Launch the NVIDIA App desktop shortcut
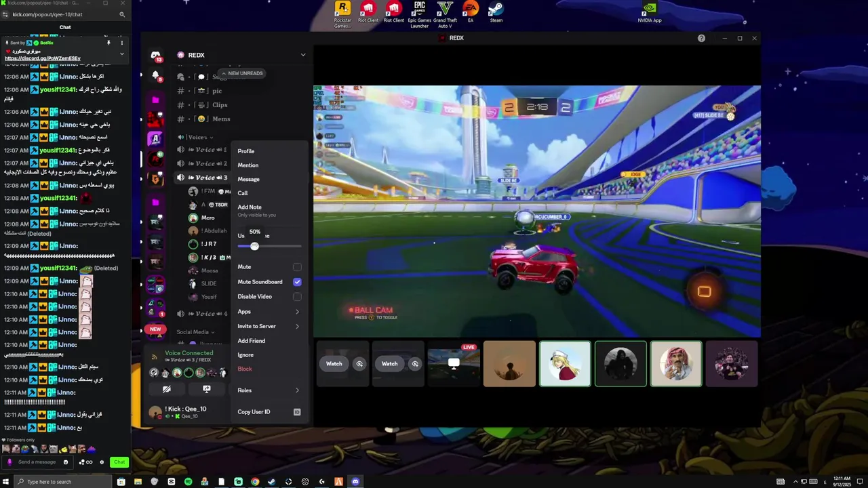 [x=650, y=14]
